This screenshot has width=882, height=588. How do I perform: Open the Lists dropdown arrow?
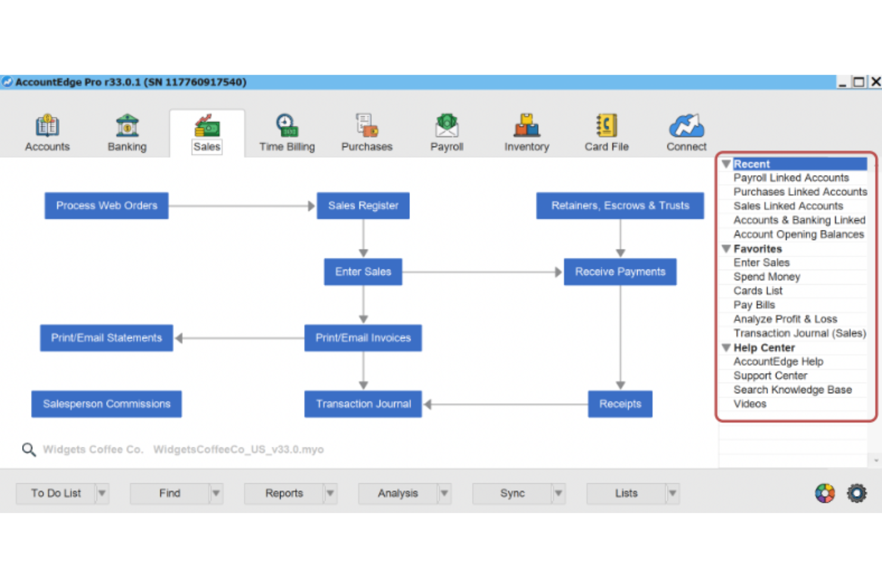(x=673, y=493)
